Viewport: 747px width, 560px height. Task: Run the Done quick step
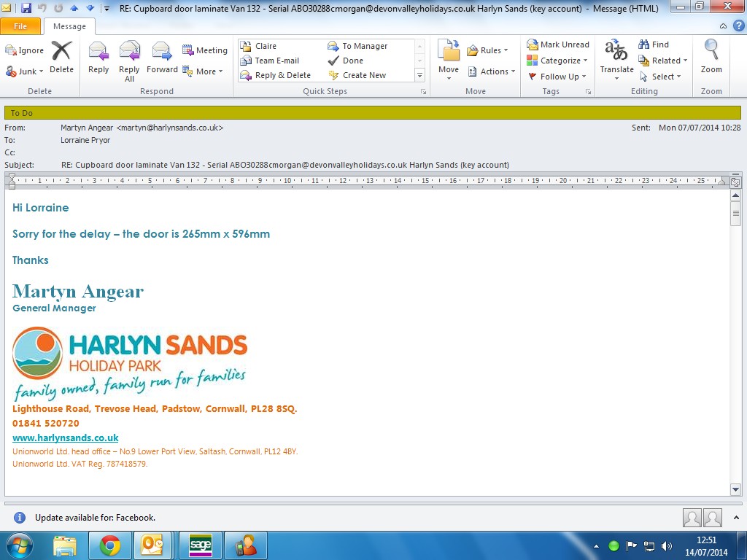pyautogui.click(x=352, y=61)
